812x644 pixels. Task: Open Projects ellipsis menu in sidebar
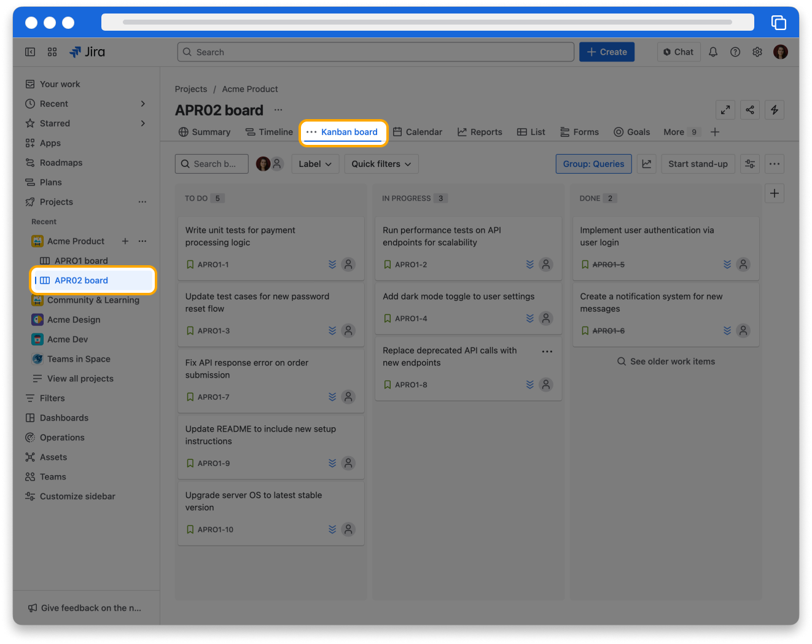point(142,202)
